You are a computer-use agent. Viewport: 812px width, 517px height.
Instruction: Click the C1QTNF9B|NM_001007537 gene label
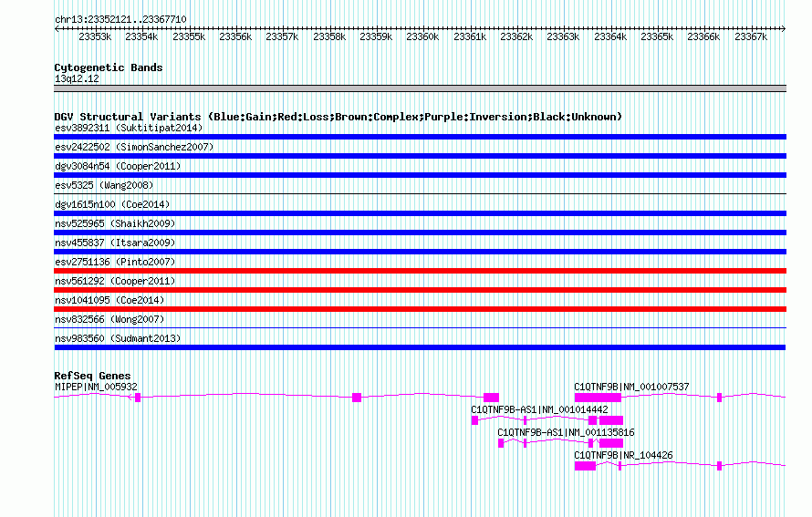point(631,387)
